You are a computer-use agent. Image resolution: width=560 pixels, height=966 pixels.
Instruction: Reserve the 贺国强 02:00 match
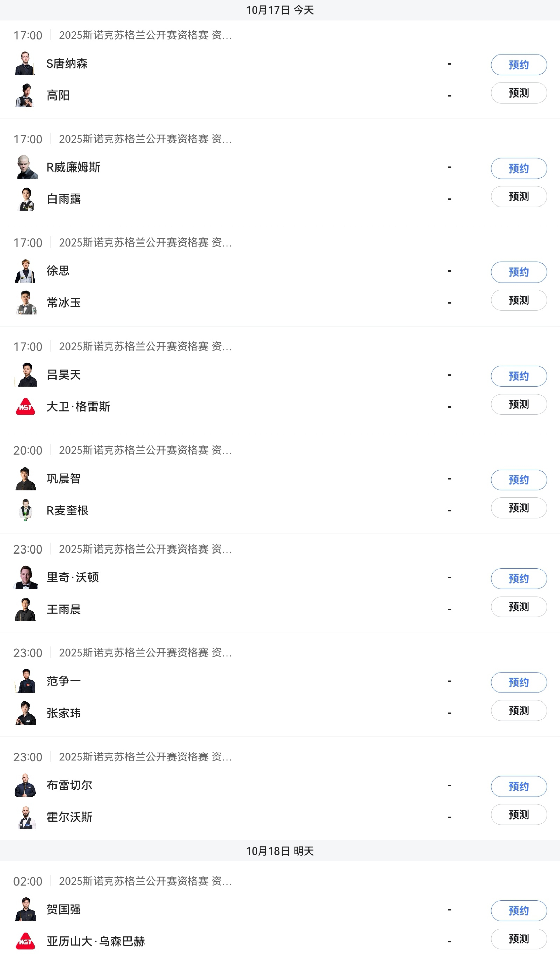(x=519, y=910)
